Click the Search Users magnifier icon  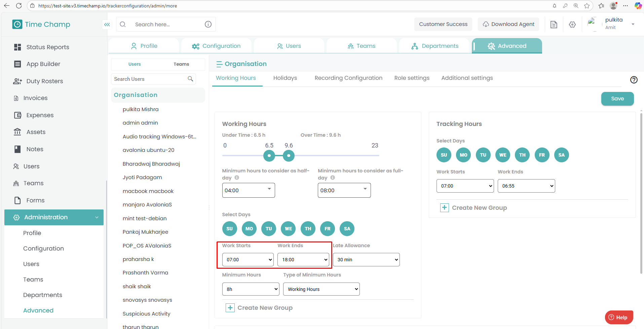tap(190, 79)
